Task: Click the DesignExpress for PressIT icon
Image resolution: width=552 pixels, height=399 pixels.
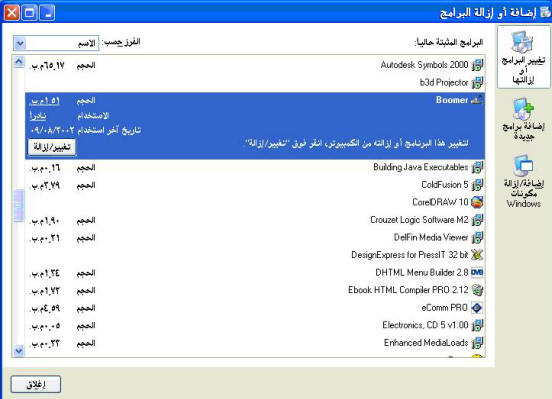Action: click(477, 255)
